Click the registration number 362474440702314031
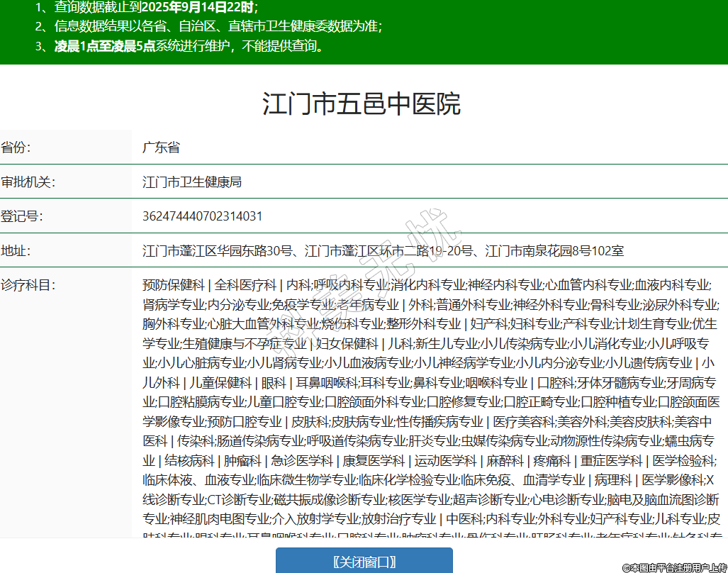Screen dimensions: 728x573 click(202, 216)
